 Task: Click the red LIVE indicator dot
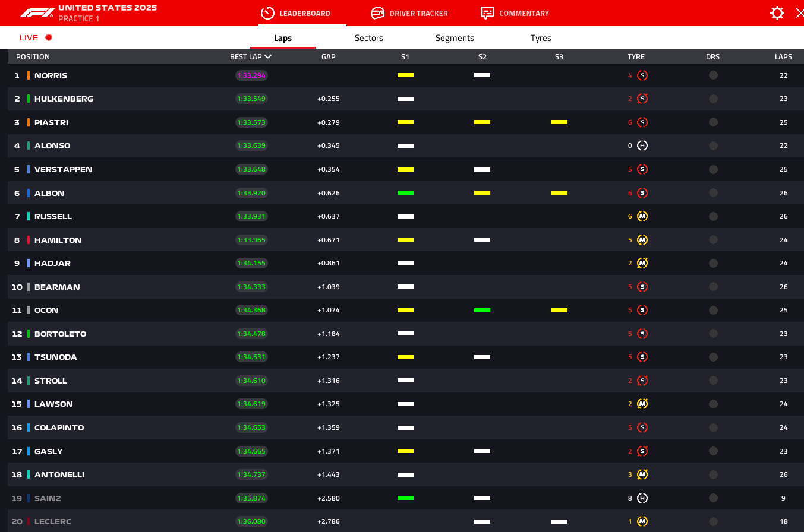49,37
